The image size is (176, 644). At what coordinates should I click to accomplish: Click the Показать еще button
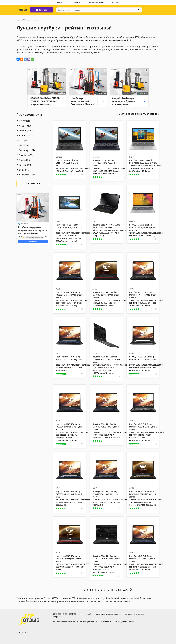pos(33,184)
